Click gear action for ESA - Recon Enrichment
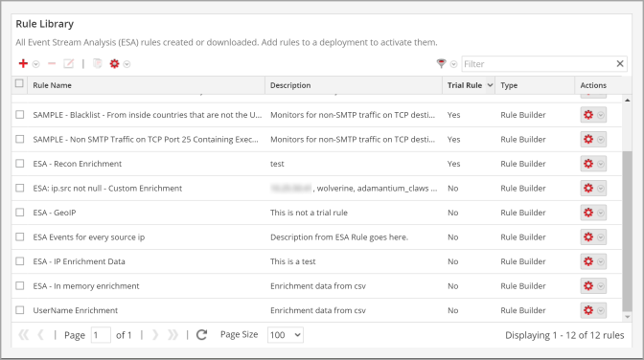The image size is (644, 360). pyautogui.click(x=588, y=164)
